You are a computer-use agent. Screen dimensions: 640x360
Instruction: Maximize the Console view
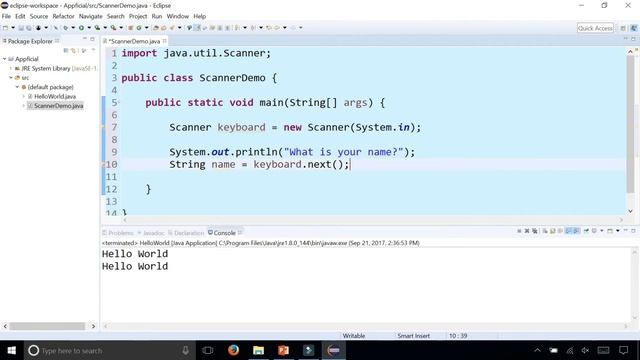coord(633,231)
